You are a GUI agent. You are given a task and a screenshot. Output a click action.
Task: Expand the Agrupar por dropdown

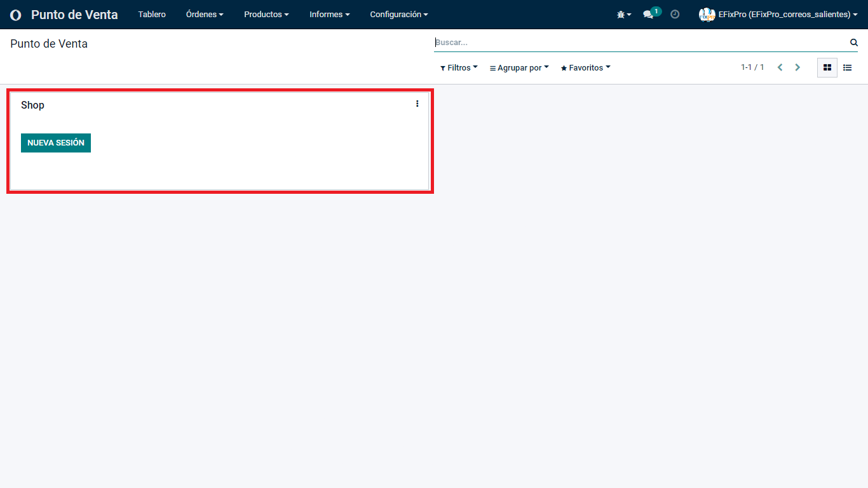[x=519, y=68]
